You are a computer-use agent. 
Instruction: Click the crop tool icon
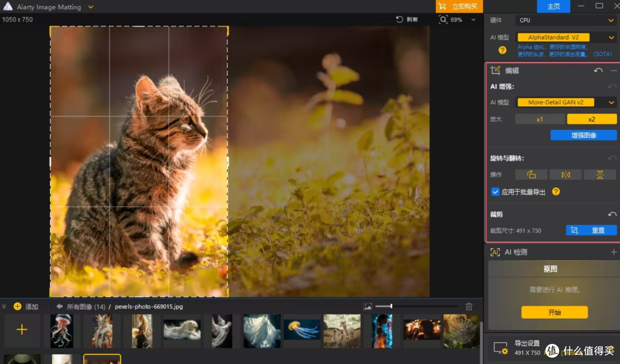(x=574, y=230)
